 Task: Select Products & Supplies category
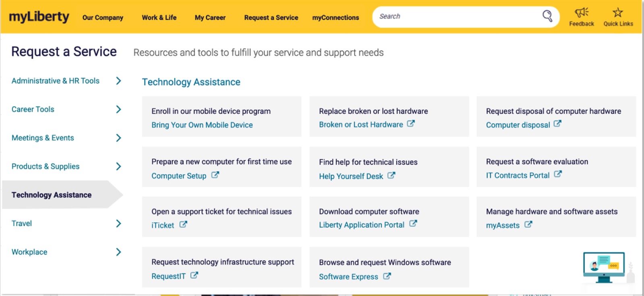coord(45,166)
